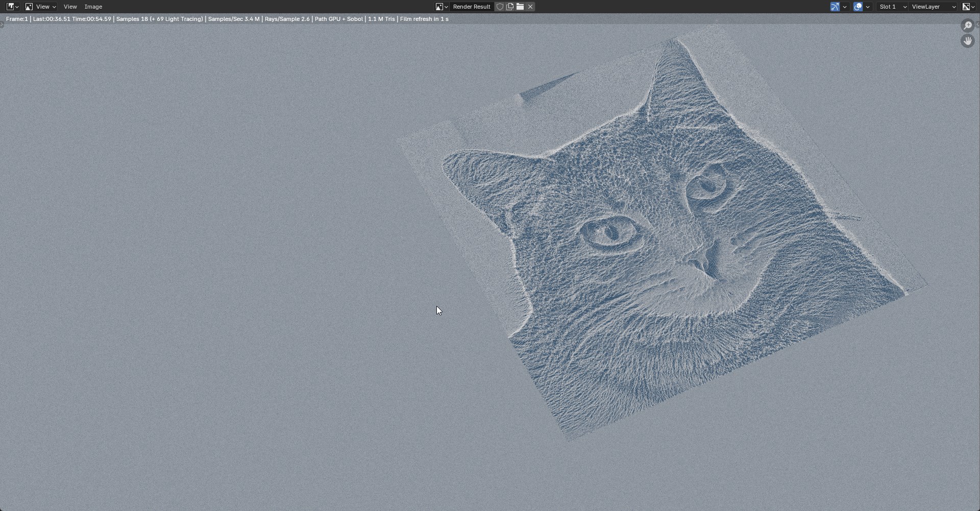Open the editor type selector
The height and width of the screenshot is (511, 980).
click(13, 7)
